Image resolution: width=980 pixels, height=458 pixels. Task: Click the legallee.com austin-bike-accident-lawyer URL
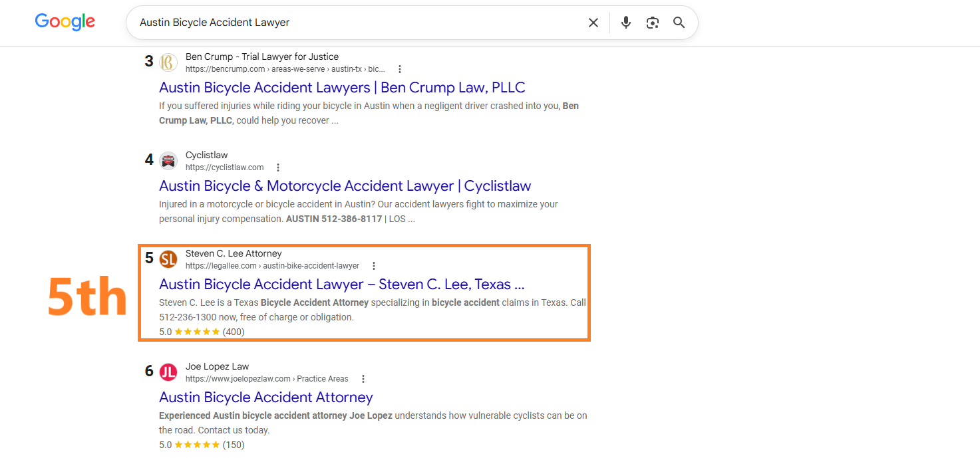pos(272,266)
